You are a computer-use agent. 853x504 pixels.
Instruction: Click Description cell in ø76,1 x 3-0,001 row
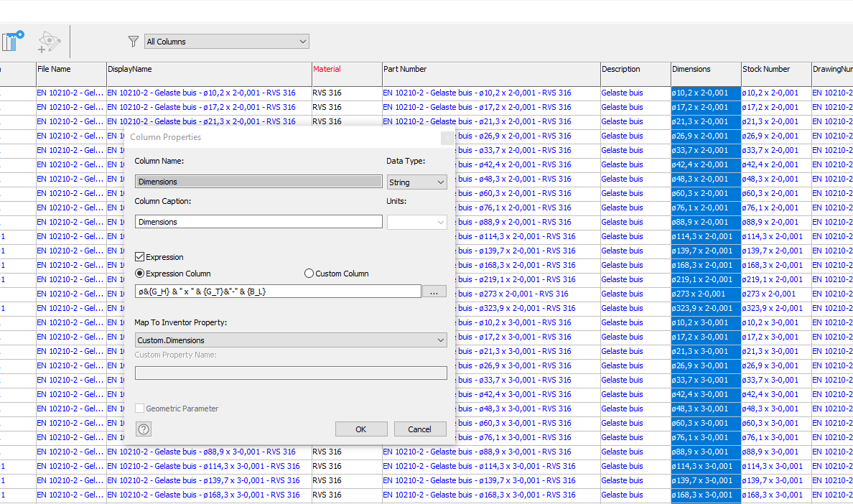[635, 438]
